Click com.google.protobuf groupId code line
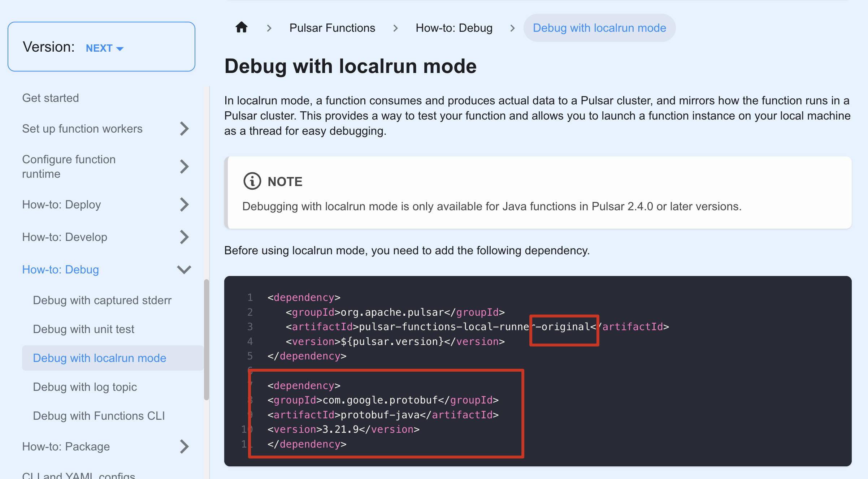Viewport: 868px width, 479px height. pos(383,400)
